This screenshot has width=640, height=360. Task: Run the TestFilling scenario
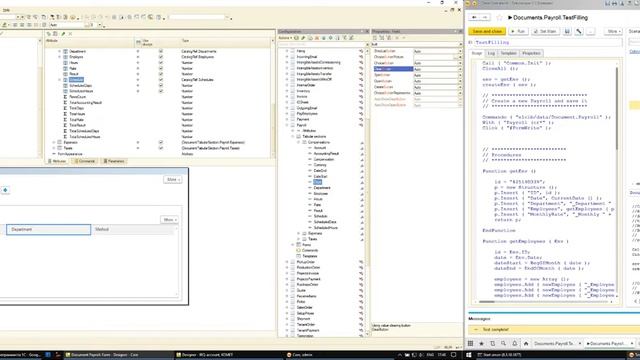pos(518,31)
